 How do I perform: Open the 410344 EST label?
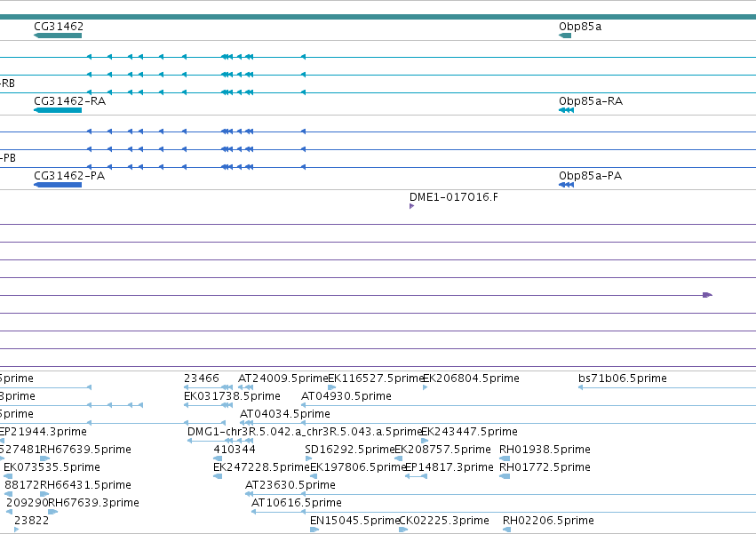(235, 450)
